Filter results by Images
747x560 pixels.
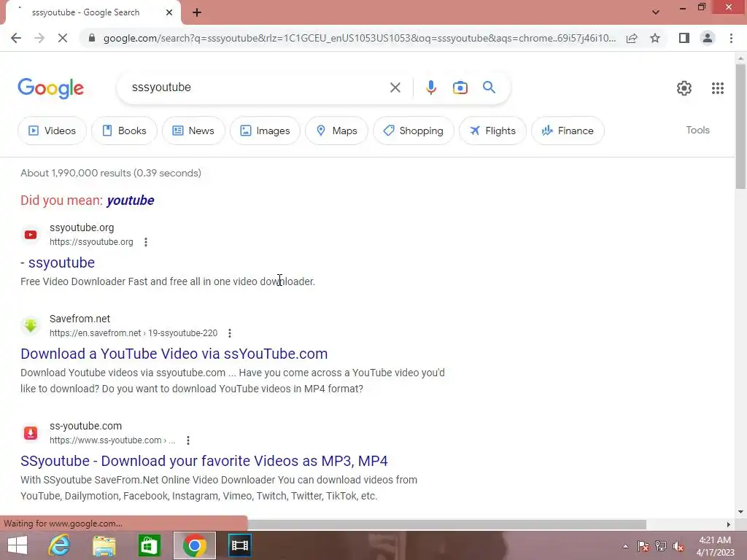click(266, 131)
